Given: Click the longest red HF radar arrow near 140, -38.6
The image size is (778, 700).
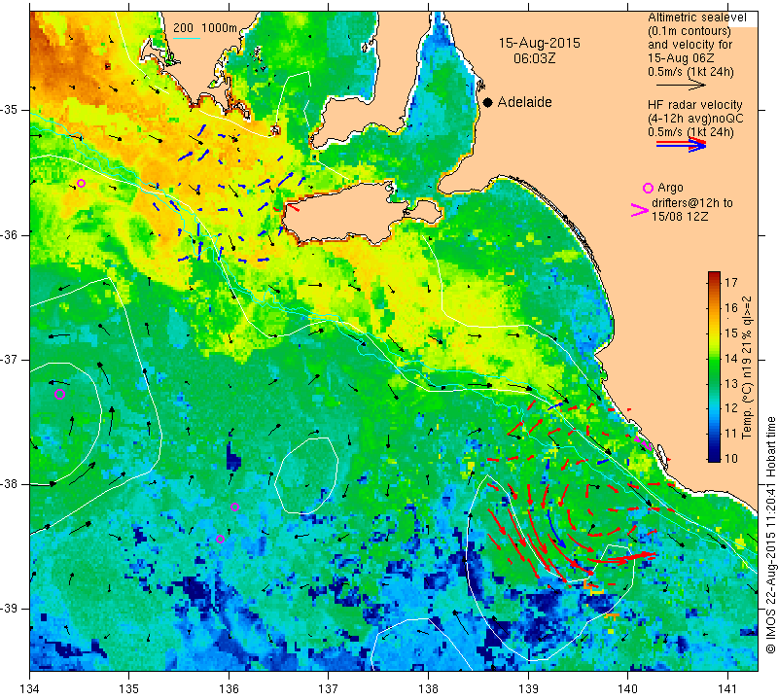Looking at the screenshot, I should click(x=622, y=557).
